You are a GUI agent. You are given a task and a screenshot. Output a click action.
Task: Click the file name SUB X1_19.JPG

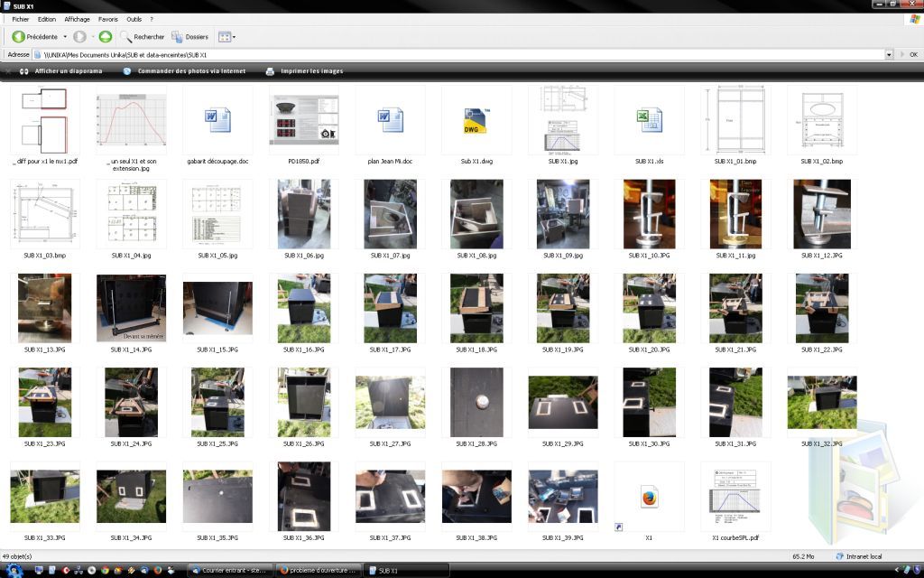point(563,350)
